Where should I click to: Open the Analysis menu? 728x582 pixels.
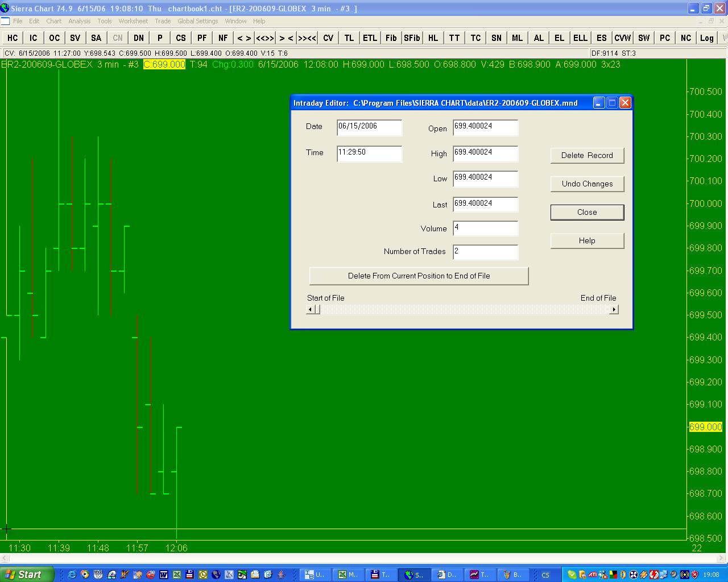pos(79,21)
